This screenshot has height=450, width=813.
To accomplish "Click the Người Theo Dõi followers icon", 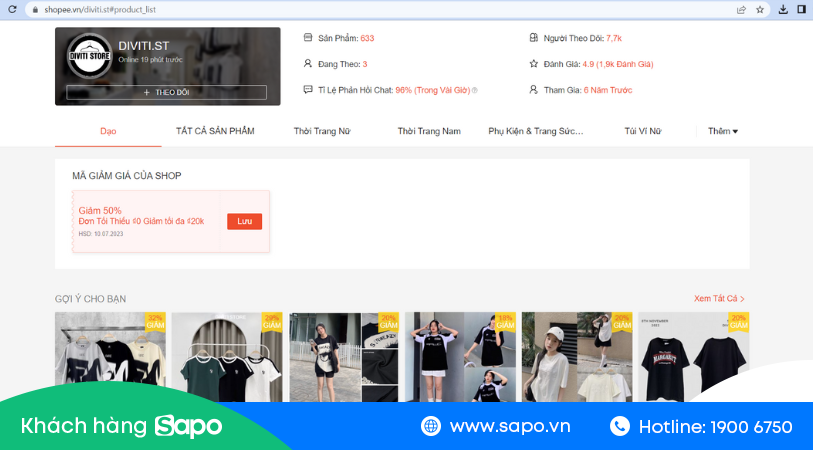I will [x=534, y=37].
